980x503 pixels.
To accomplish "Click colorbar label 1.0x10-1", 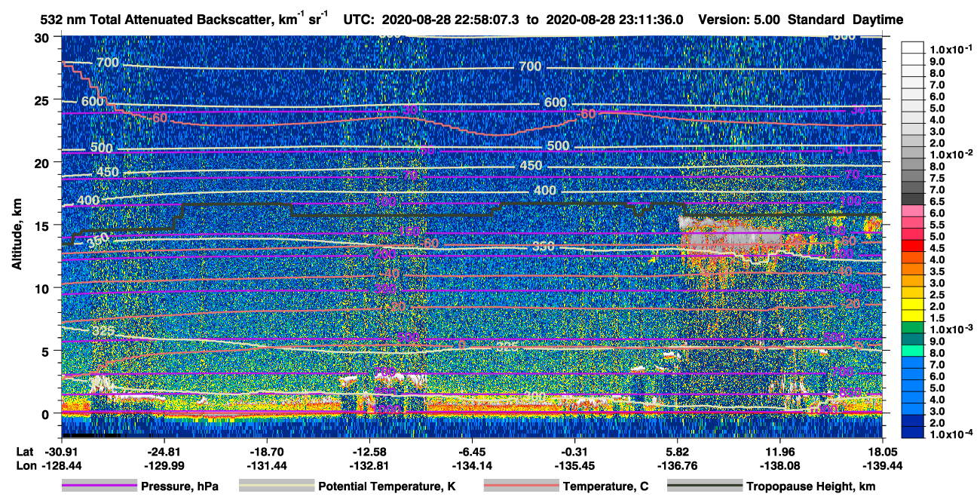I will [952, 49].
